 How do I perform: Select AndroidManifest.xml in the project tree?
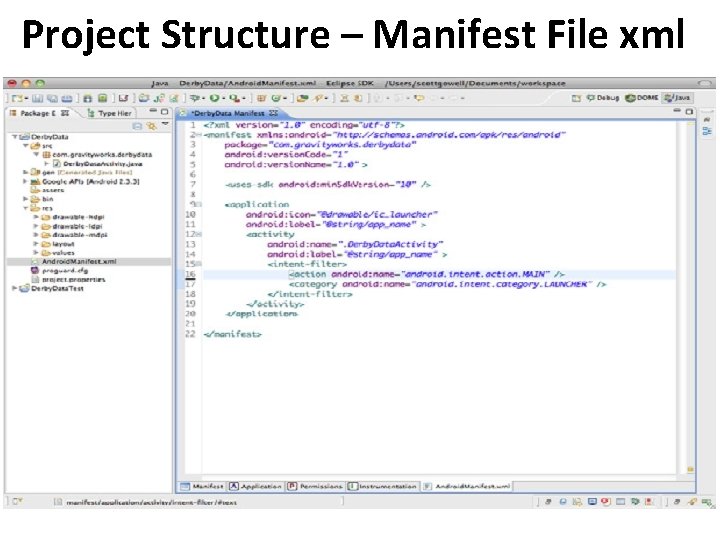pyautogui.click(x=79, y=261)
